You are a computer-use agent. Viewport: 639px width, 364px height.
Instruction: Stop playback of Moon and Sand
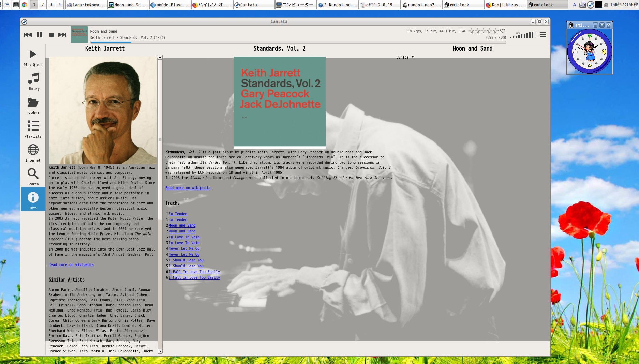(51, 35)
